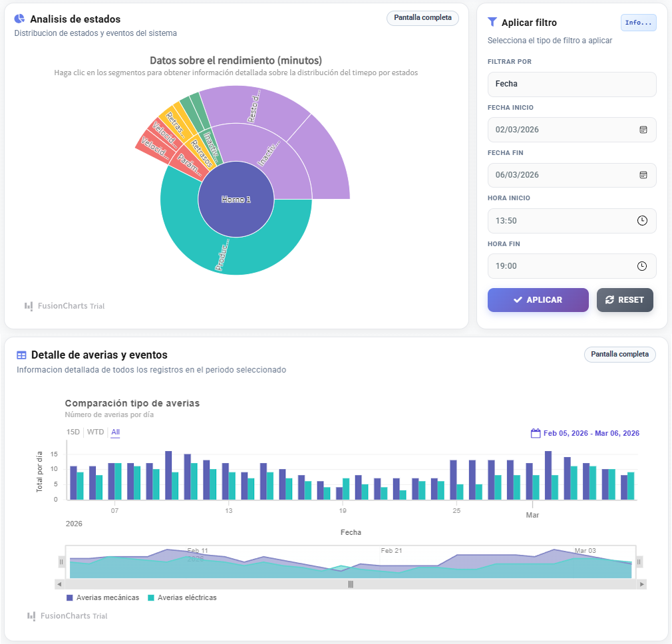
Task: Toggle the Averias mecánicas legend series
Action: tap(103, 597)
